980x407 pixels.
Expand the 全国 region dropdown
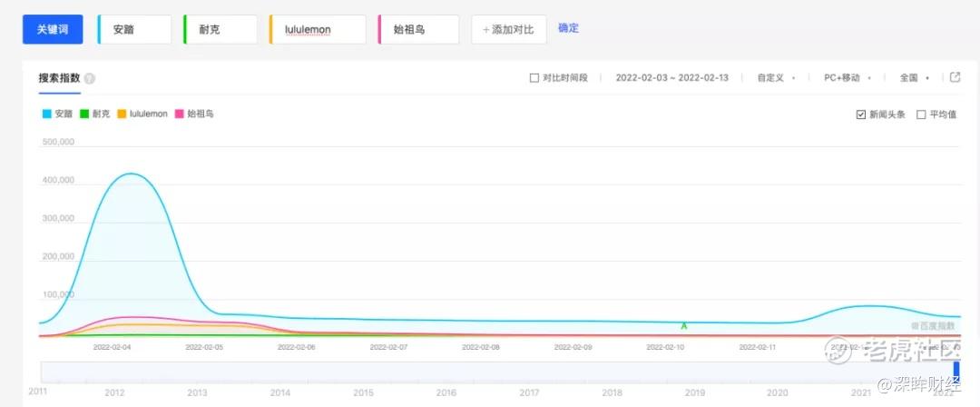[915, 78]
